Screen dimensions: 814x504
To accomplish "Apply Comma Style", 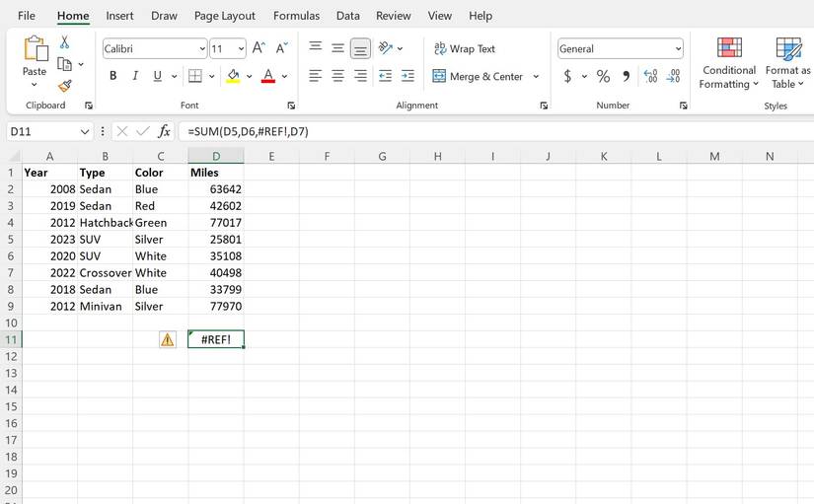I will coord(627,76).
